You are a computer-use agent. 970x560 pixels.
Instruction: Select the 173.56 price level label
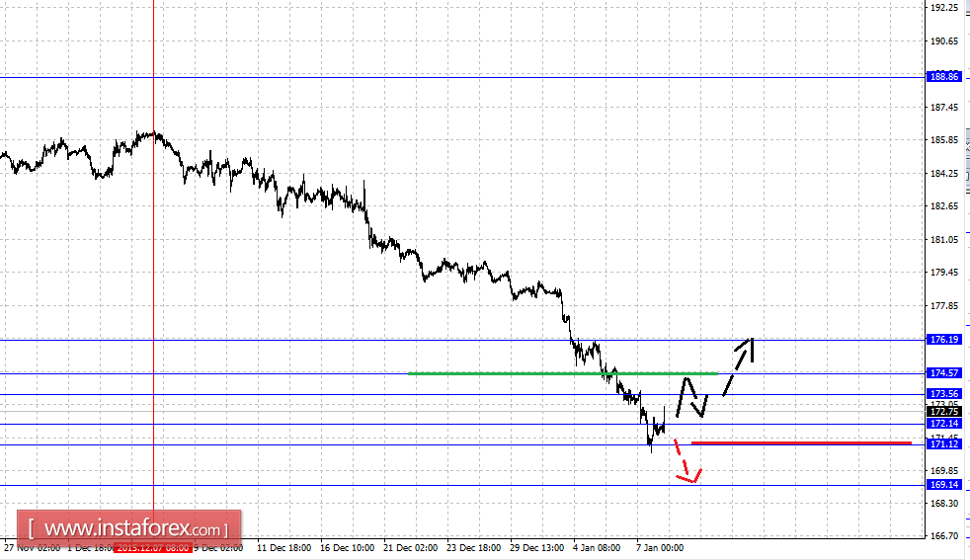(x=944, y=394)
